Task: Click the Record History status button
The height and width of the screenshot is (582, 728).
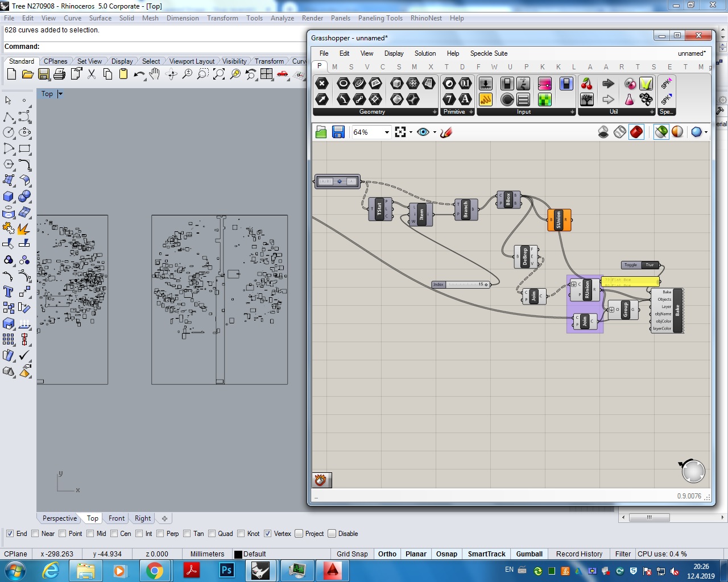Action: tap(579, 554)
